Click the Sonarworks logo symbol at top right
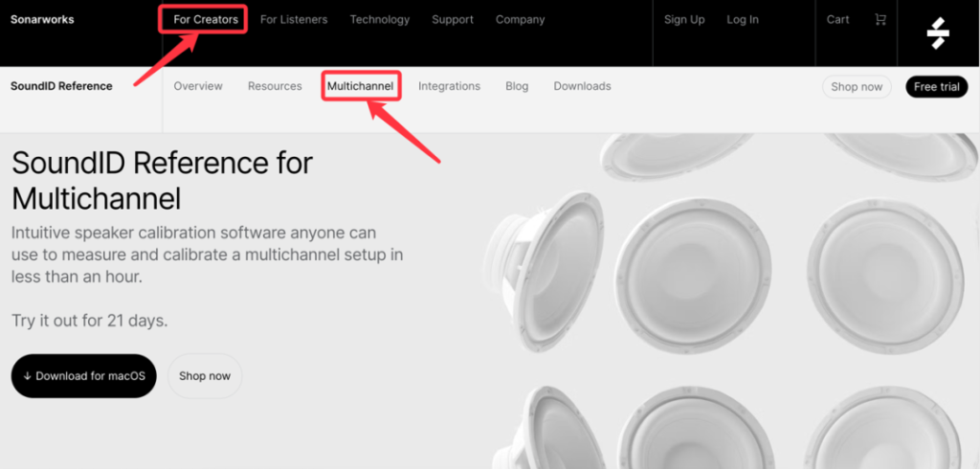Screen dimensions: 980x469 click(x=938, y=33)
